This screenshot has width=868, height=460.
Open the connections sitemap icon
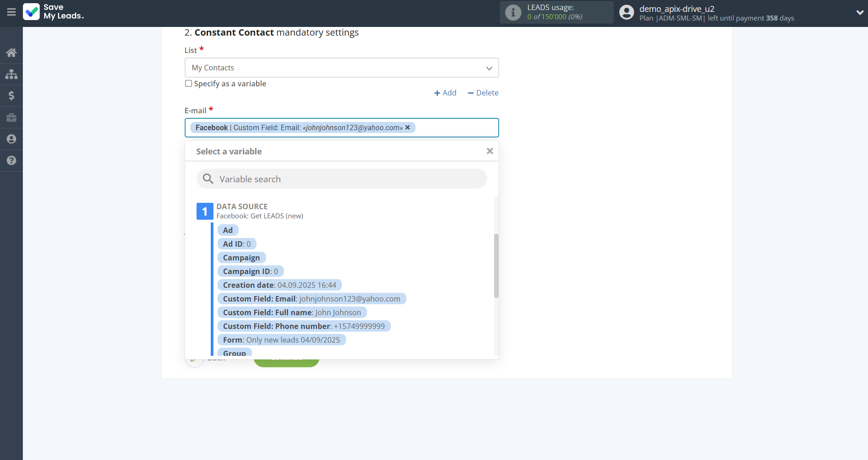pyautogui.click(x=11, y=74)
